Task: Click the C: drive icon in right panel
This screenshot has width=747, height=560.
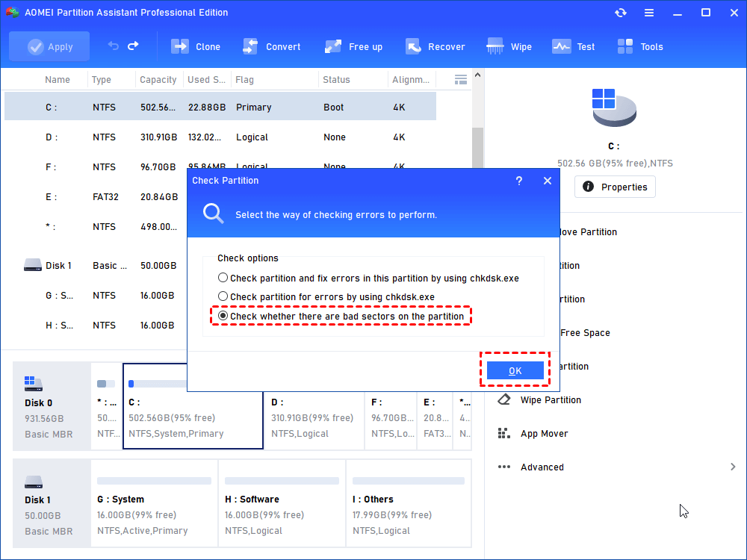Action: [613, 107]
